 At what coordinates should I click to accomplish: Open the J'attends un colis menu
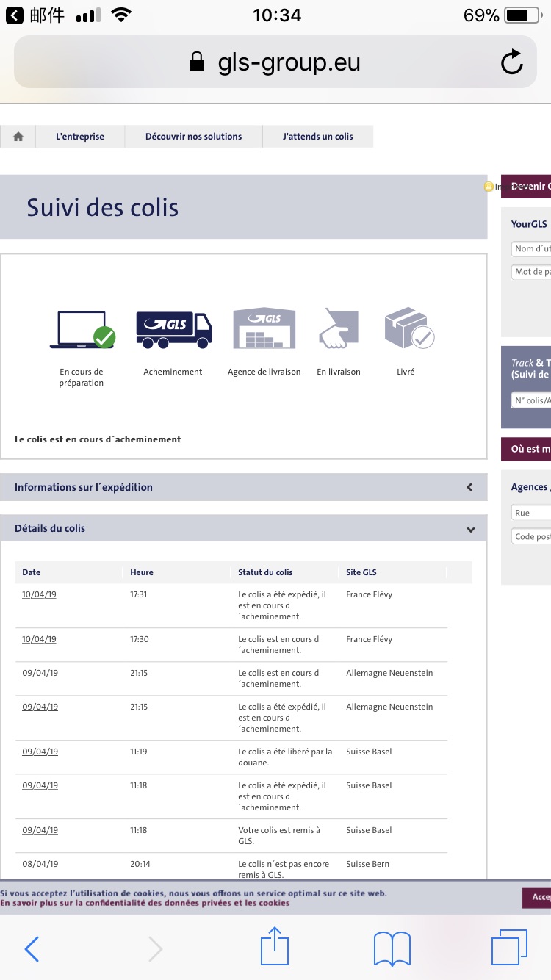tap(318, 137)
